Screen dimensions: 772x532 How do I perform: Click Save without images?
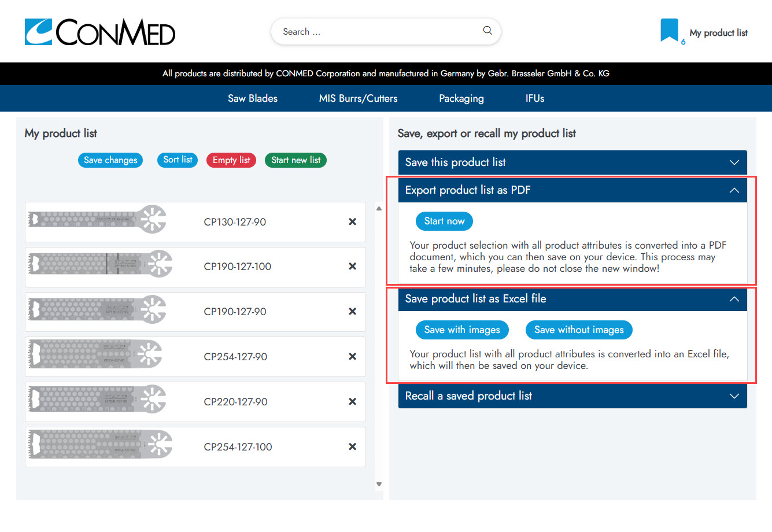(x=578, y=330)
